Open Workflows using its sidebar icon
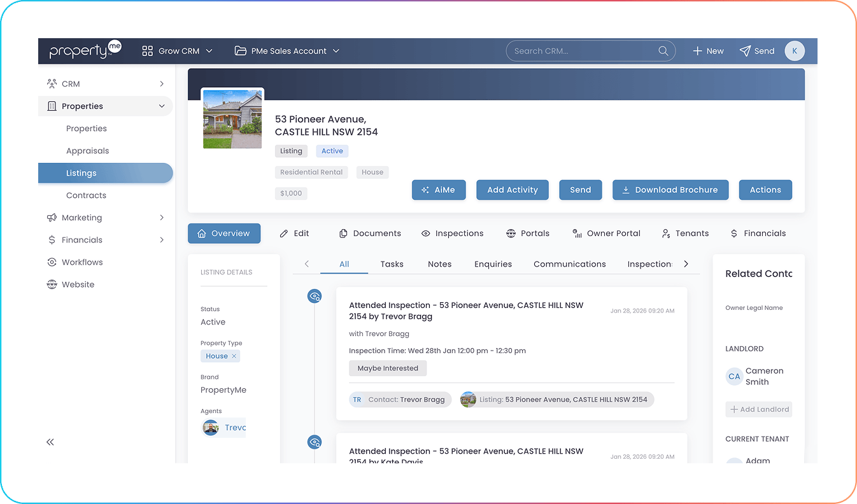The width and height of the screenshot is (857, 504). click(52, 262)
